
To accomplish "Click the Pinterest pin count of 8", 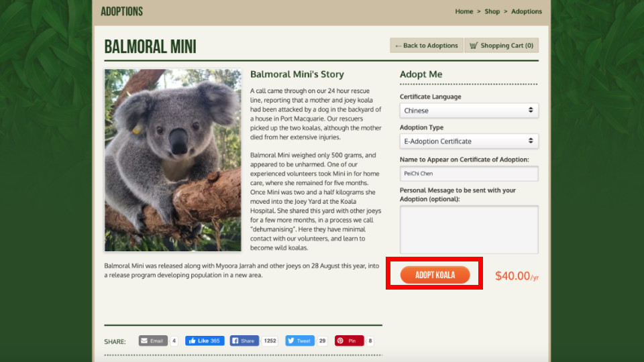I will pos(370,341).
